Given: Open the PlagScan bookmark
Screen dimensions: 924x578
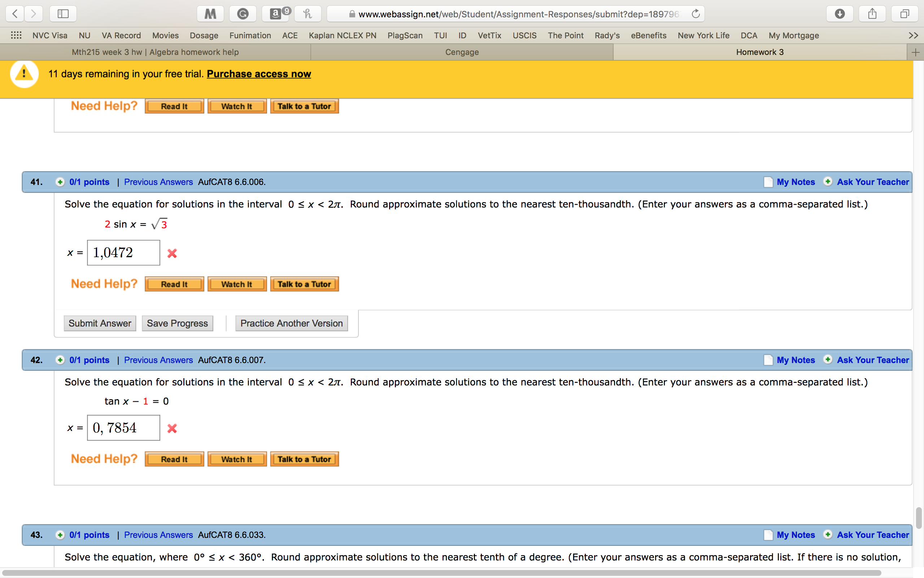Looking at the screenshot, I should pyautogui.click(x=405, y=35).
